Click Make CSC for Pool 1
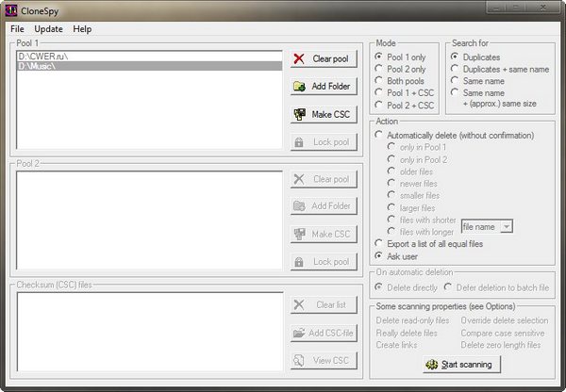The width and height of the screenshot is (566, 392). (x=324, y=114)
